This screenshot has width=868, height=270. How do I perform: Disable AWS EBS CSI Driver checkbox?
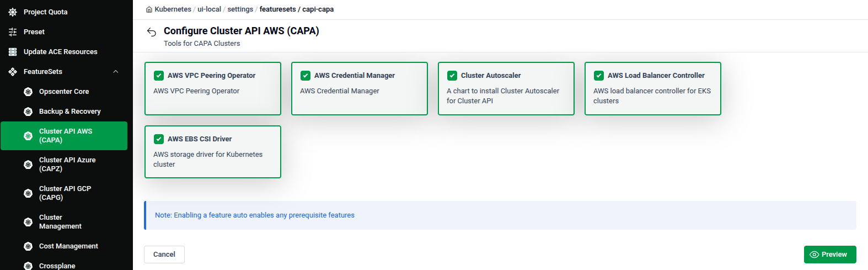point(159,139)
